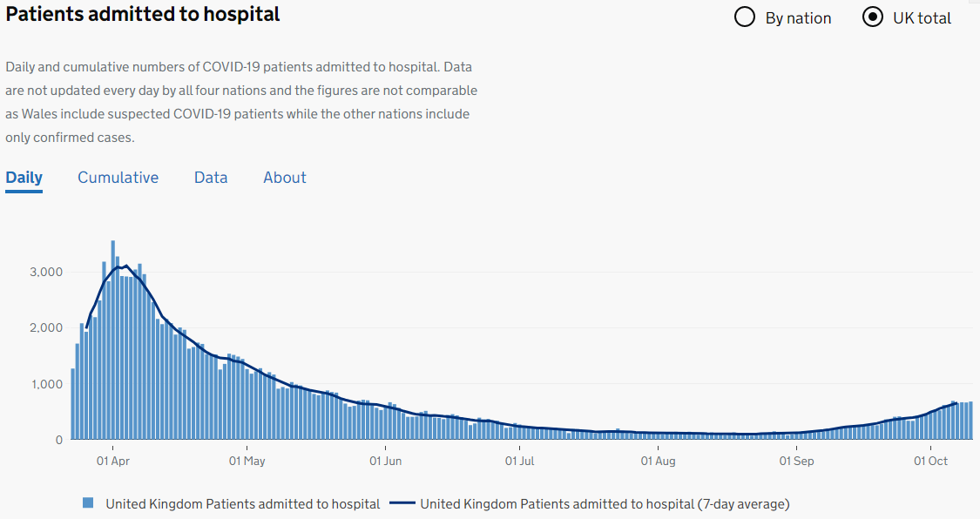
Task: Toggle the Patients admitted to hospital legend label
Action: click(243, 503)
